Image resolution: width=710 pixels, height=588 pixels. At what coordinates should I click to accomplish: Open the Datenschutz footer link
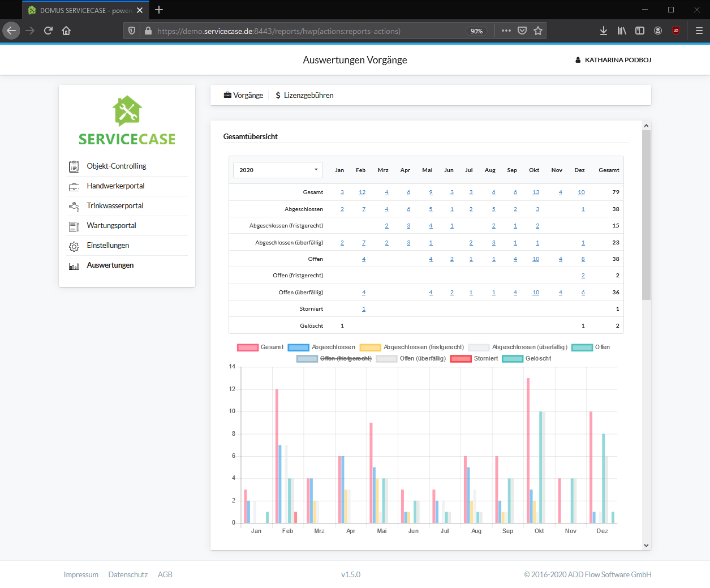click(x=128, y=575)
